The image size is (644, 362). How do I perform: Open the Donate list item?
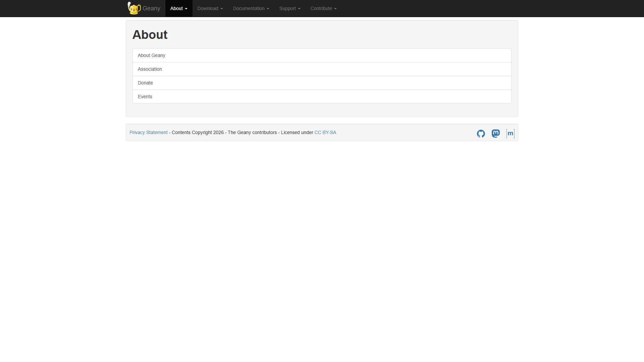click(x=322, y=83)
